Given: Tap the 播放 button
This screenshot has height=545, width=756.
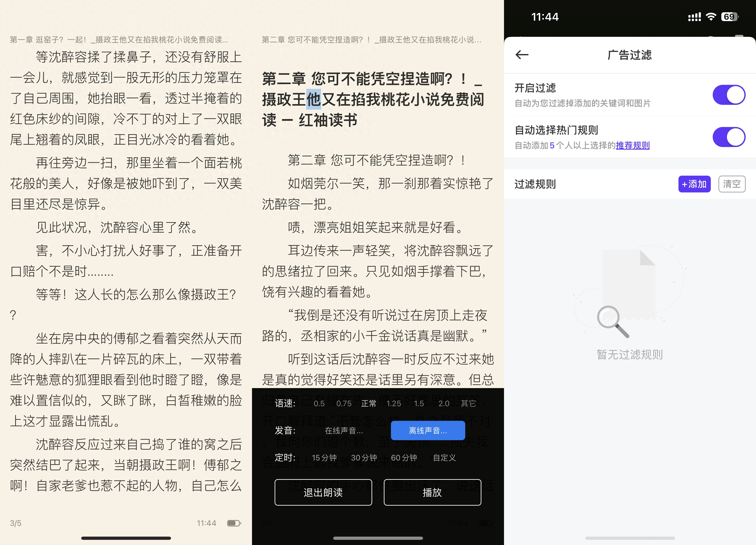Looking at the screenshot, I should click(432, 492).
